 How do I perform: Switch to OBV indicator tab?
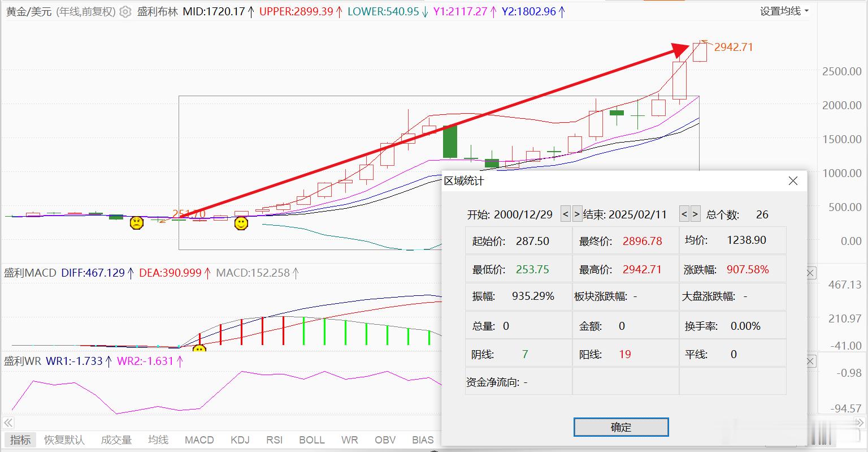point(385,440)
